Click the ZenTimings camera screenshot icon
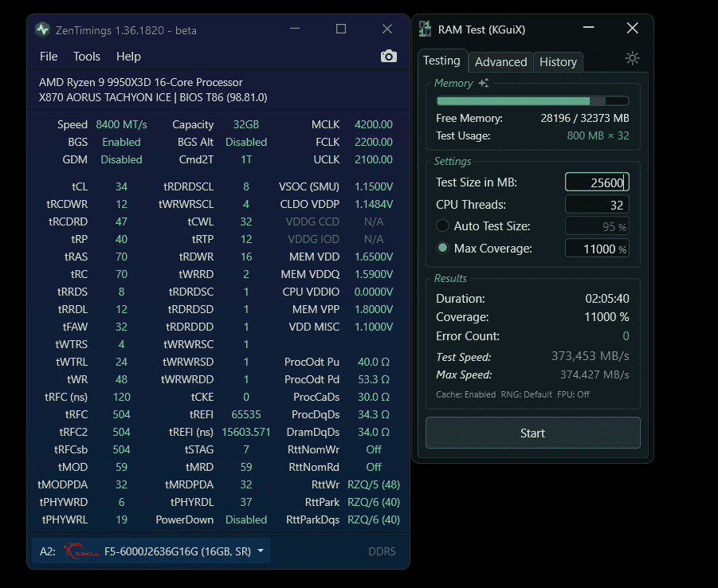This screenshot has width=718, height=588. 389,57
